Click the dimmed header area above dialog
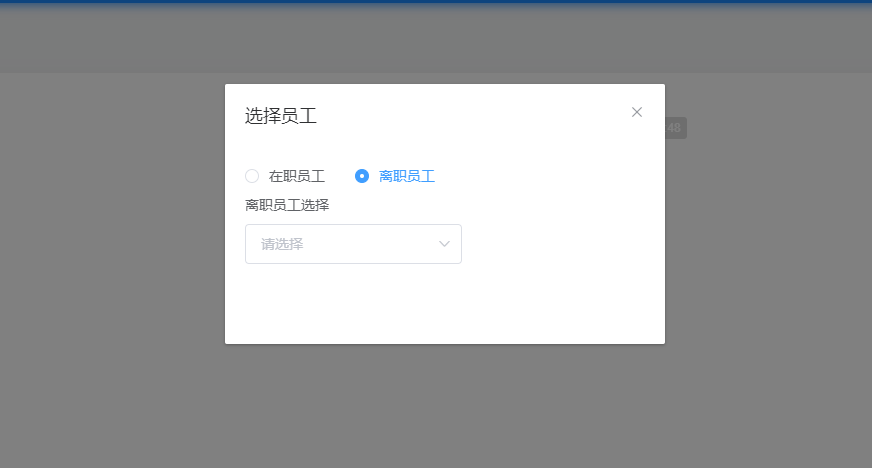 (x=436, y=38)
